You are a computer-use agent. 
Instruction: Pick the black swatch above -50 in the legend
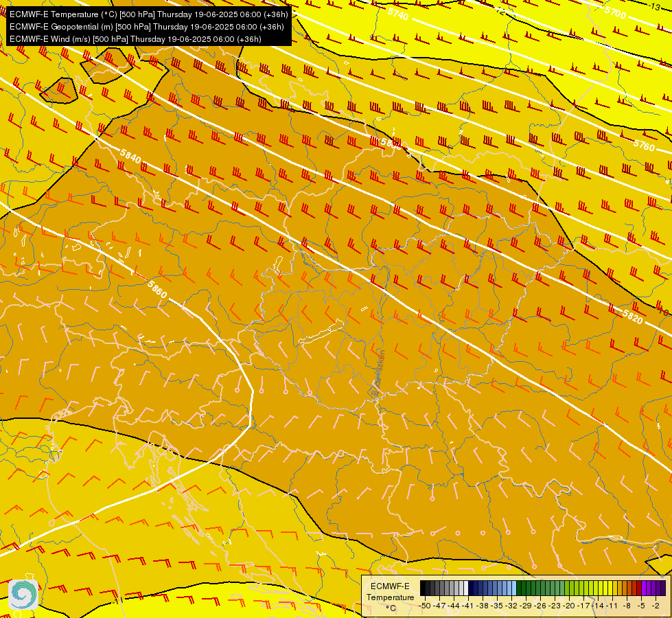tap(423, 588)
